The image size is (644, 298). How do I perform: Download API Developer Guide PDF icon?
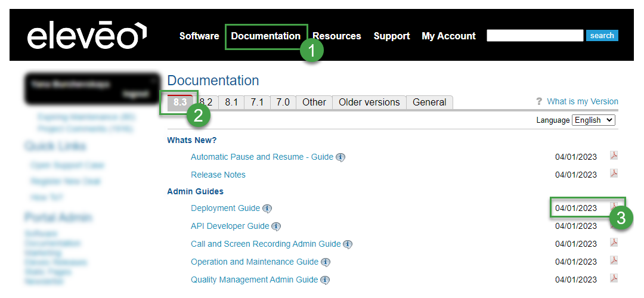(614, 225)
